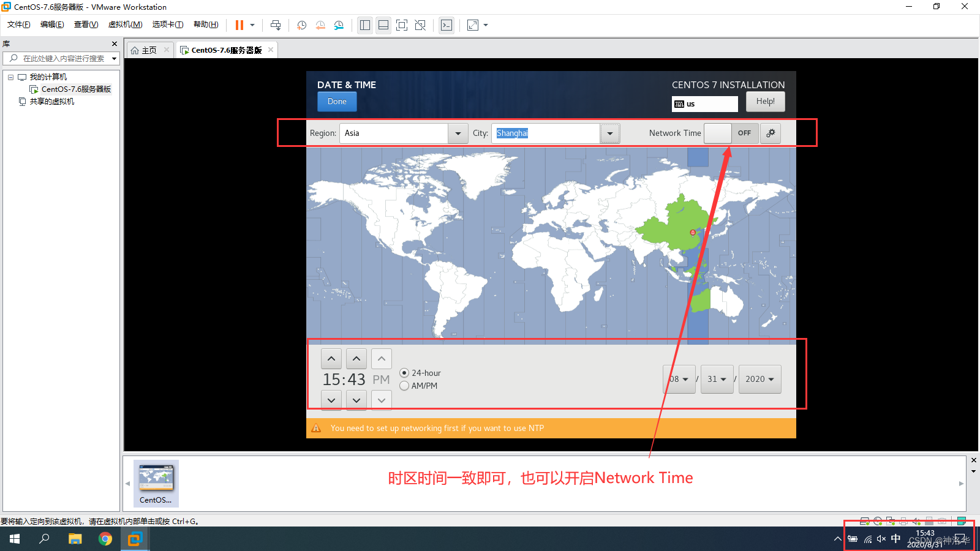980x551 pixels.
Task: Open the 选项卡(T) menu
Action: click(x=168, y=24)
